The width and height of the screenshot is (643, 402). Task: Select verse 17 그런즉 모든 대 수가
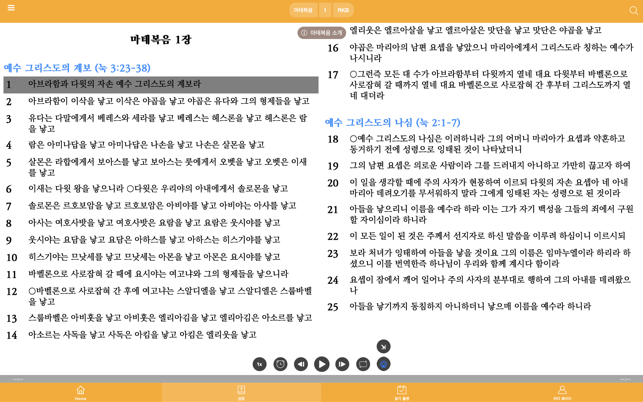click(x=480, y=85)
